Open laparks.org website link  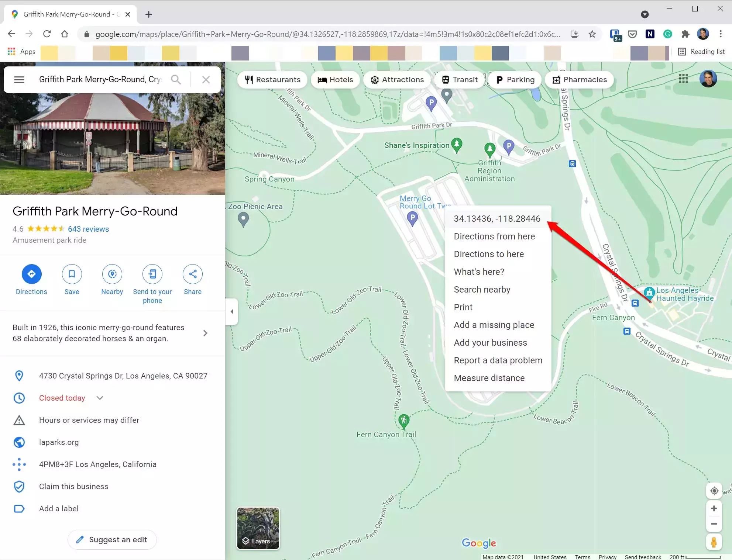pos(59,442)
